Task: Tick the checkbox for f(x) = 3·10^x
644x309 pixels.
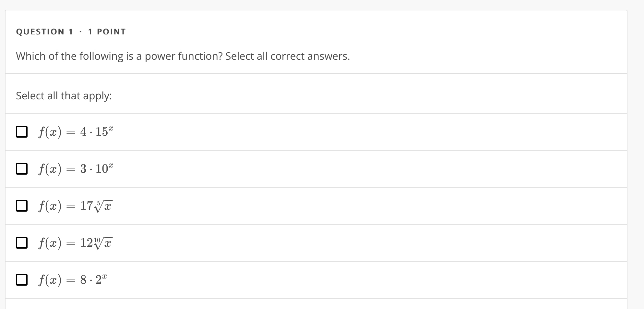Action: 22,169
